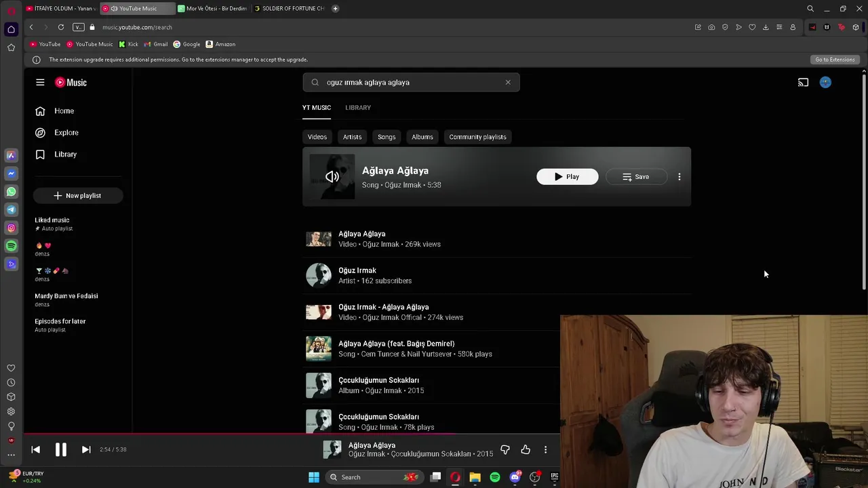Click the top result album thumbnail

coord(332,177)
